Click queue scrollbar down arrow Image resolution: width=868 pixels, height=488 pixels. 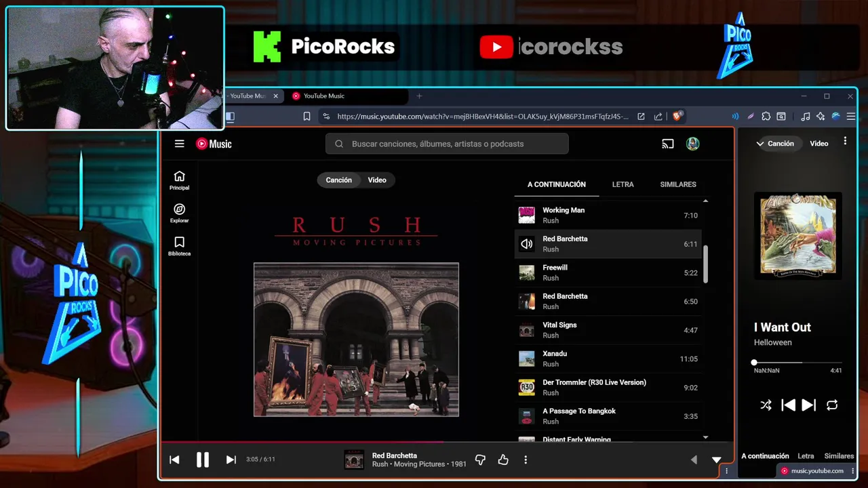(x=705, y=438)
